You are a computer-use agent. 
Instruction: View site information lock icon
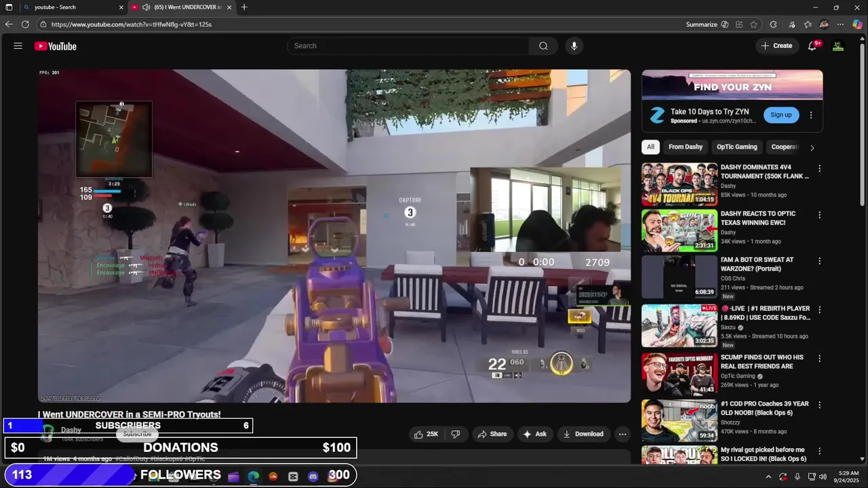coord(43,24)
